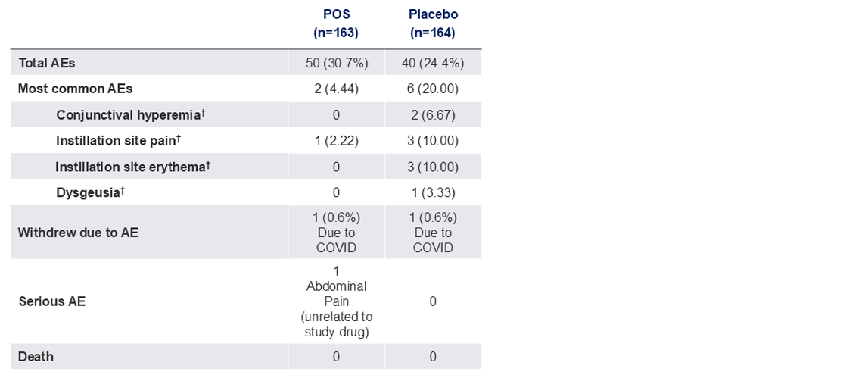Select the Most common AEs row label
Image resolution: width=868 pixels, height=378 pixels.
(x=75, y=89)
